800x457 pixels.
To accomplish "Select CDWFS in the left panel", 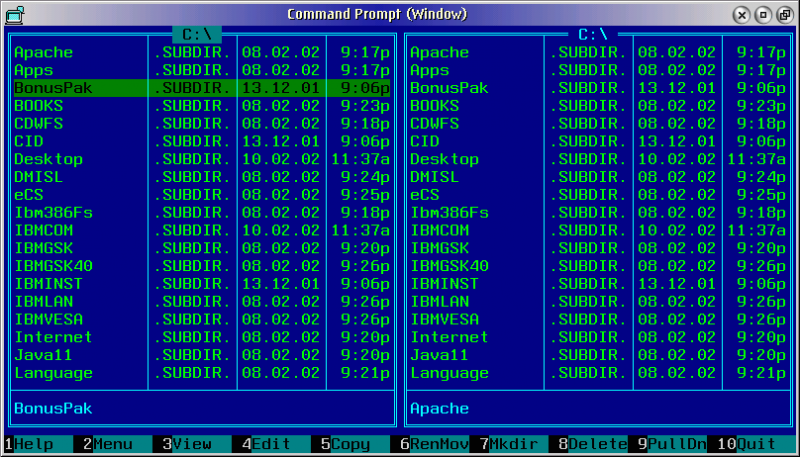I will tap(39, 124).
